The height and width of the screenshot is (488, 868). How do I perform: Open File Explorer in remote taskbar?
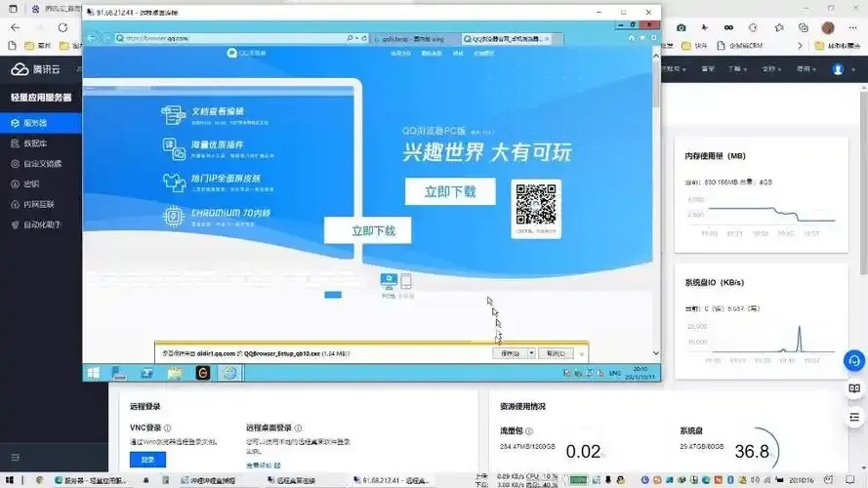[175, 373]
